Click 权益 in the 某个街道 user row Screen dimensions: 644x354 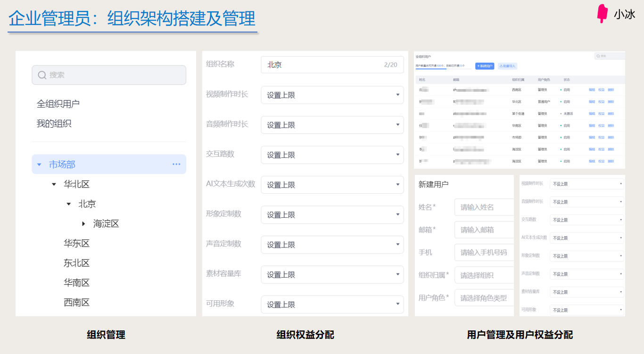[601, 114]
